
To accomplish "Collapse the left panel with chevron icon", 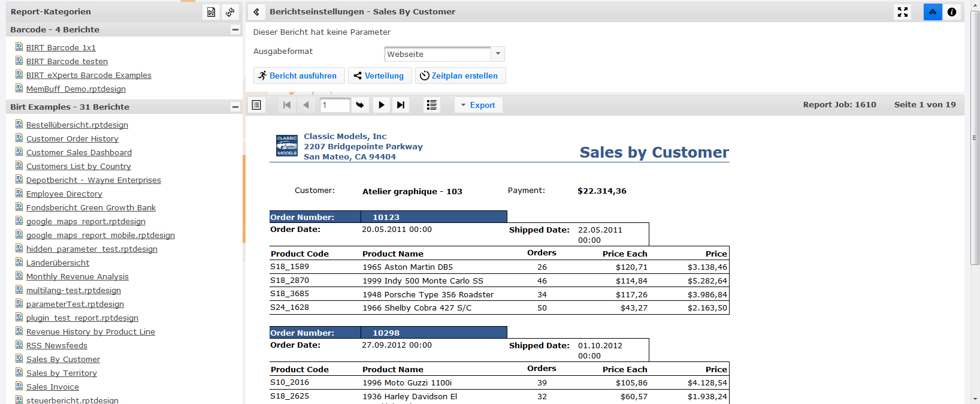I will pyautogui.click(x=256, y=12).
